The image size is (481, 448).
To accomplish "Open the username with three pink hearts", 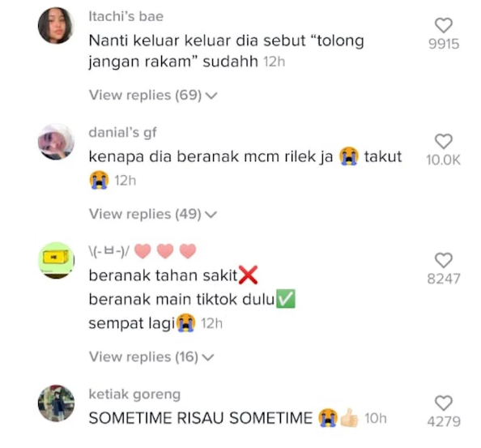I will click(143, 251).
